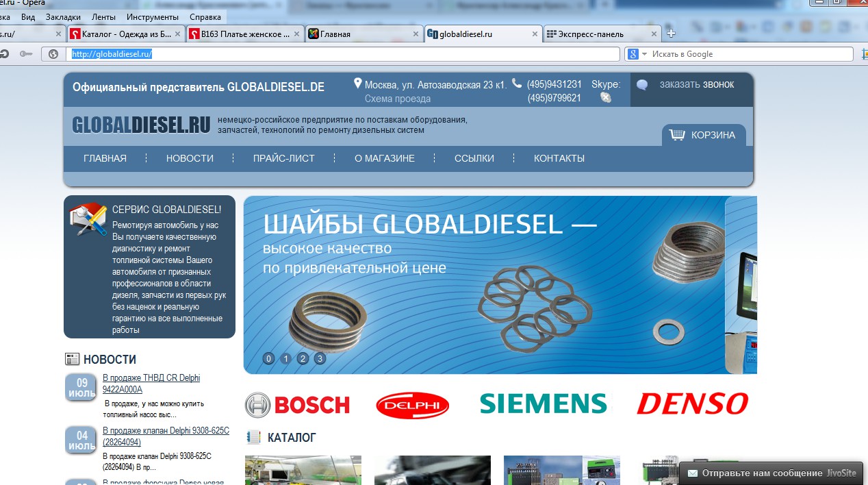Screen dimensions: 868x485
Task: Click the SIEMENS brand logo
Action: (x=544, y=403)
